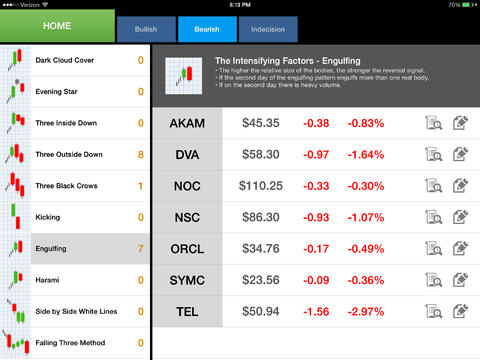Open the chart lookup icon for NSC
Viewport: 480px width, 360px height.
(x=434, y=217)
